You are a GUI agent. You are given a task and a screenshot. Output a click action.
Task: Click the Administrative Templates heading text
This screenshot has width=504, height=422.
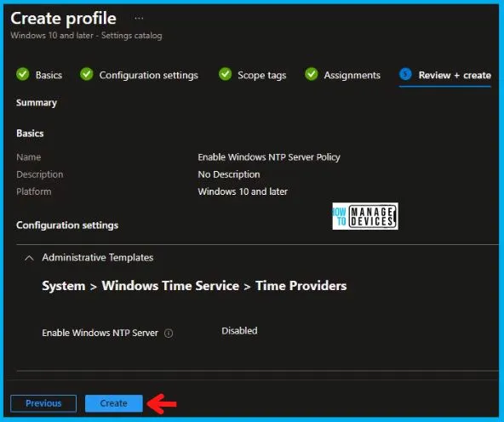98,258
